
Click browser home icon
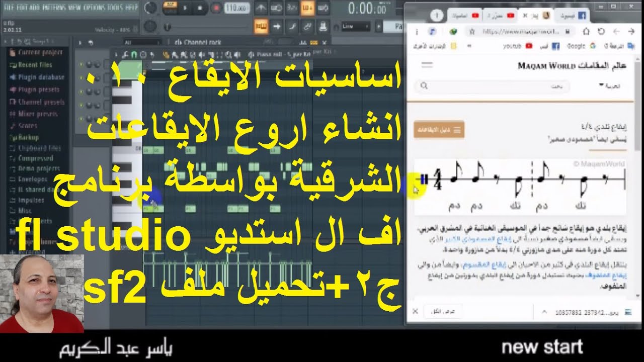tap(586, 32)
